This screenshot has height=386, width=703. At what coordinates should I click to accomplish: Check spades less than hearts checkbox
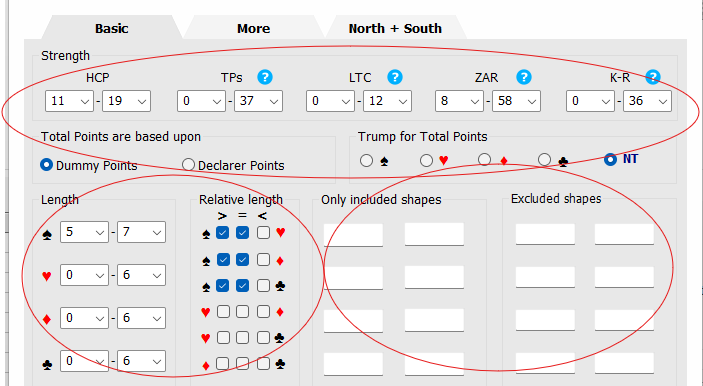point(263,232)
